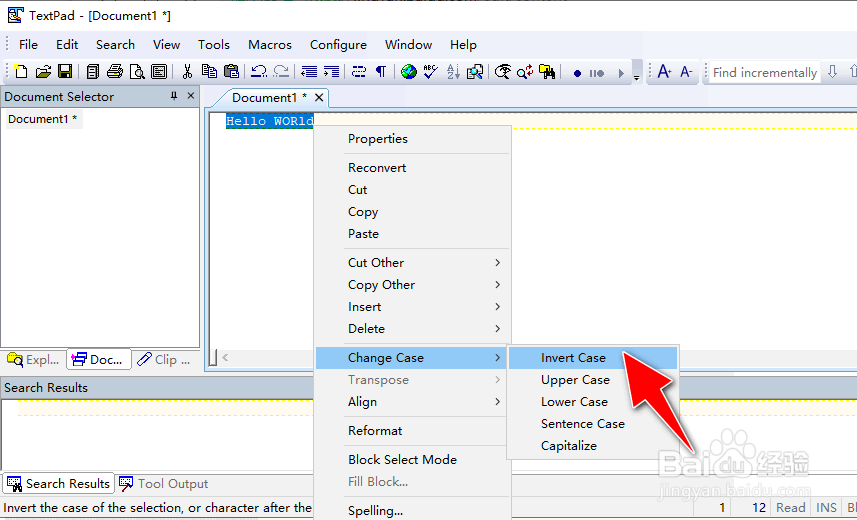
Task: Click the View in Web Browser globe icon
Action: point(409,72)
